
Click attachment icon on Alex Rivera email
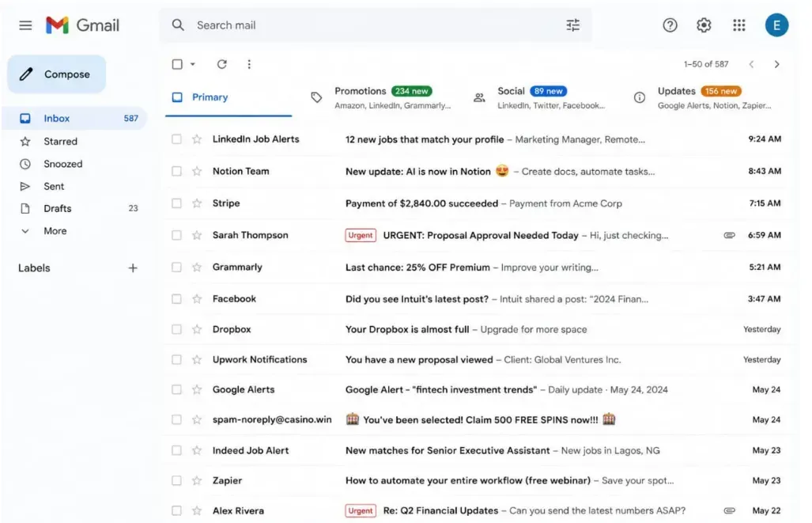tap(729, 510)
